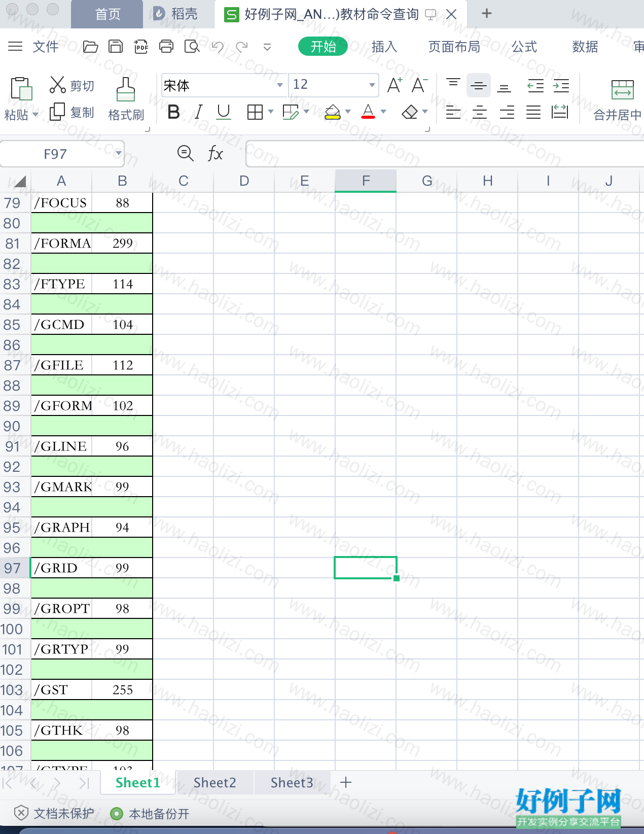Open font name dropdown
This screenshot has width=644, height=834.
279,85
